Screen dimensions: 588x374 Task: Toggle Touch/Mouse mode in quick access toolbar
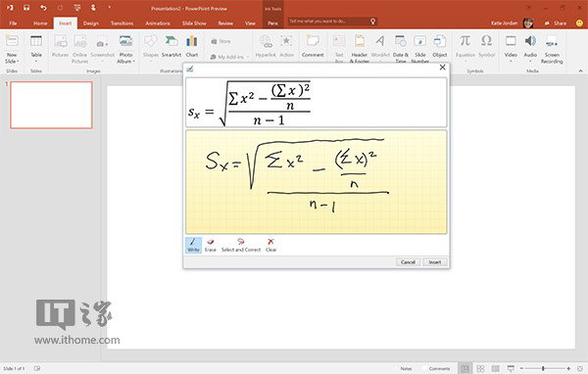93,8
